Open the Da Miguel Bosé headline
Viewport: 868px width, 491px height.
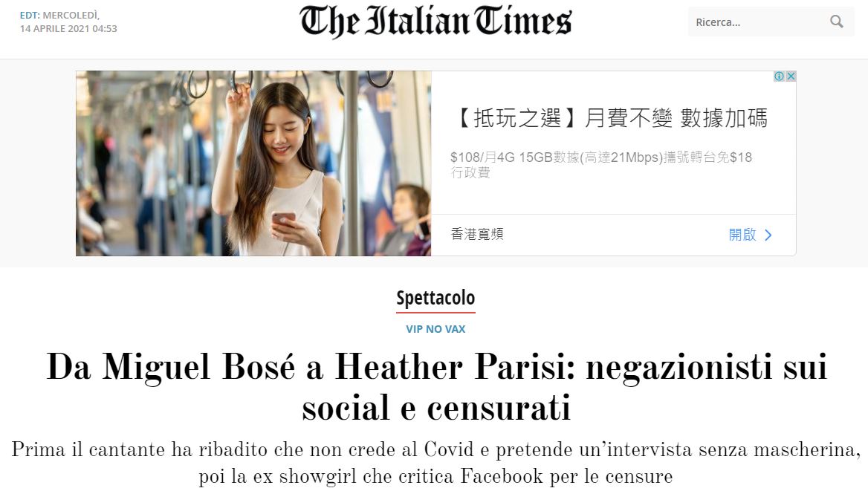click(436, 387)
